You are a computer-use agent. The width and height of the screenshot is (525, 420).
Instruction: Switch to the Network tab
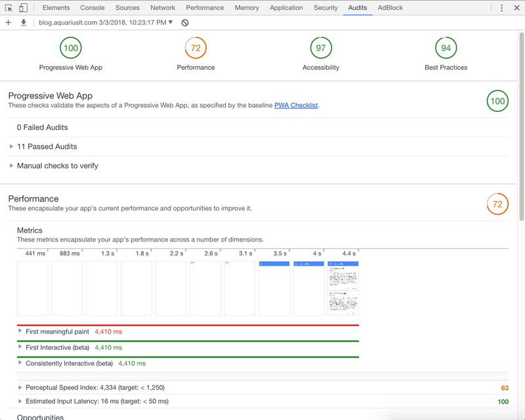[162, 8]
